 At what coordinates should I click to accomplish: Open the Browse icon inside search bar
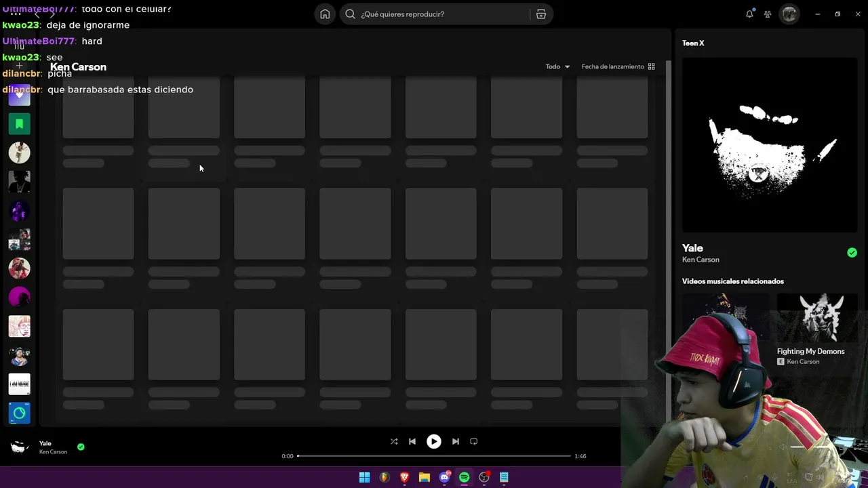pos(541,14)
